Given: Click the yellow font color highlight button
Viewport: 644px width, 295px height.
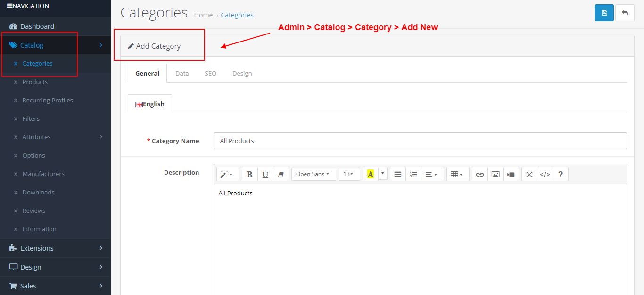Looking at the screenshot, I should click(x=371, y=174).
